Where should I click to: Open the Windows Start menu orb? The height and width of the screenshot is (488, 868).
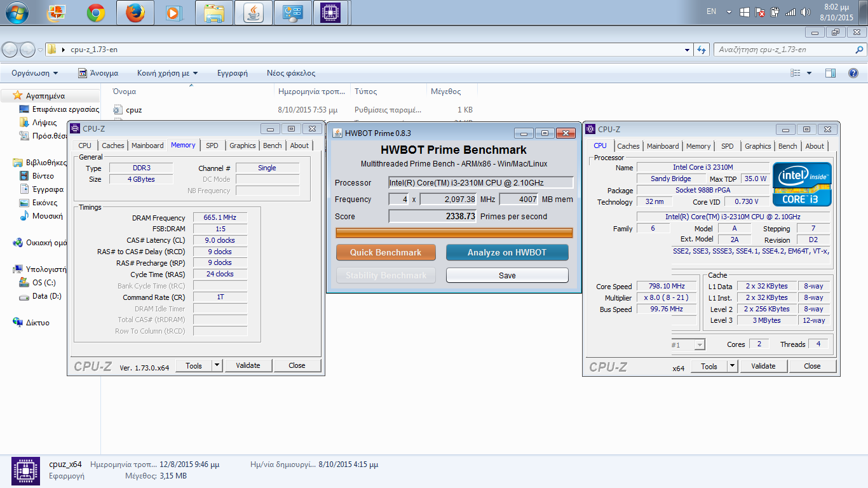click(x=16, y=12)
